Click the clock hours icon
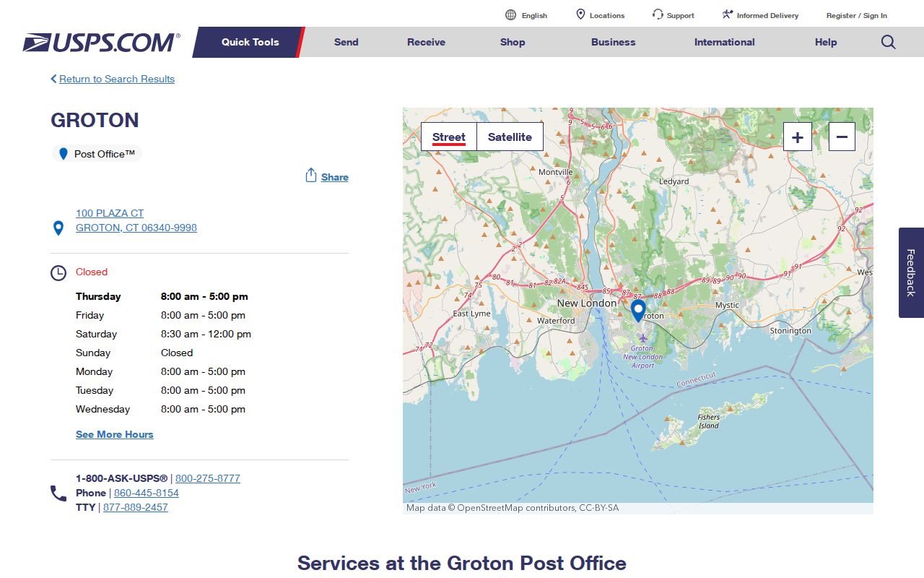This screenshot has height=578, width=924. pos(58,273)
